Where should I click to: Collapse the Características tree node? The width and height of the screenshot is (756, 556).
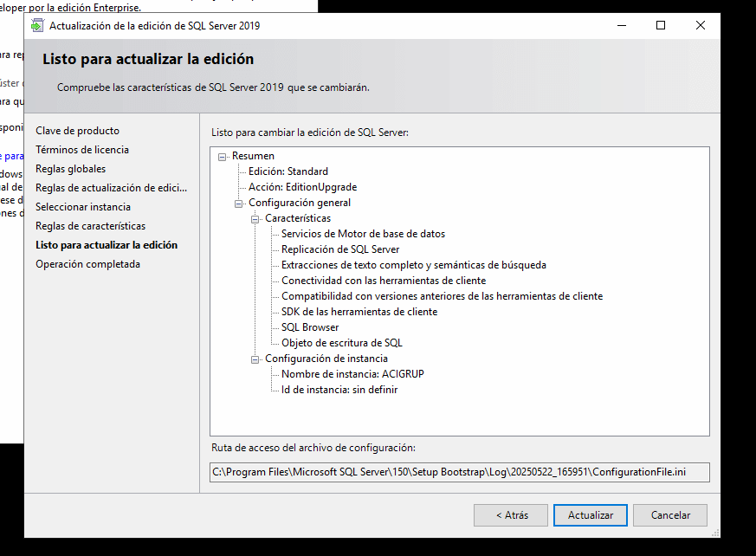[255, 219]
